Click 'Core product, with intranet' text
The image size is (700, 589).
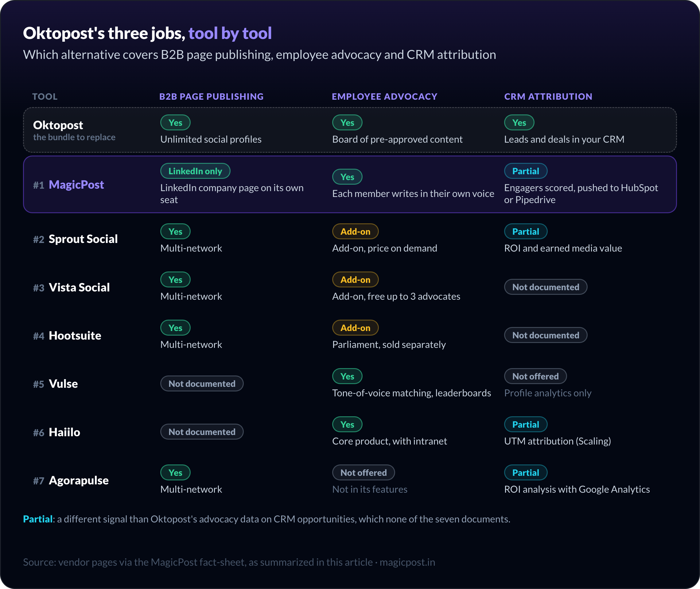pyautogui.click(x=390, y=441)
